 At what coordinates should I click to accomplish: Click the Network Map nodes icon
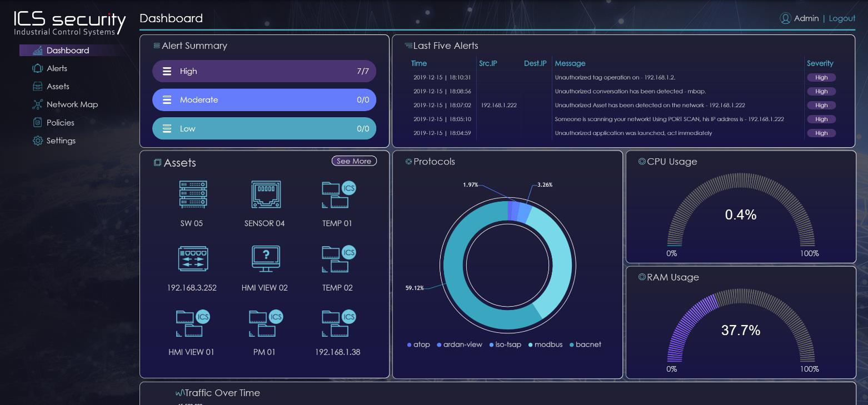tap(38, 104)
